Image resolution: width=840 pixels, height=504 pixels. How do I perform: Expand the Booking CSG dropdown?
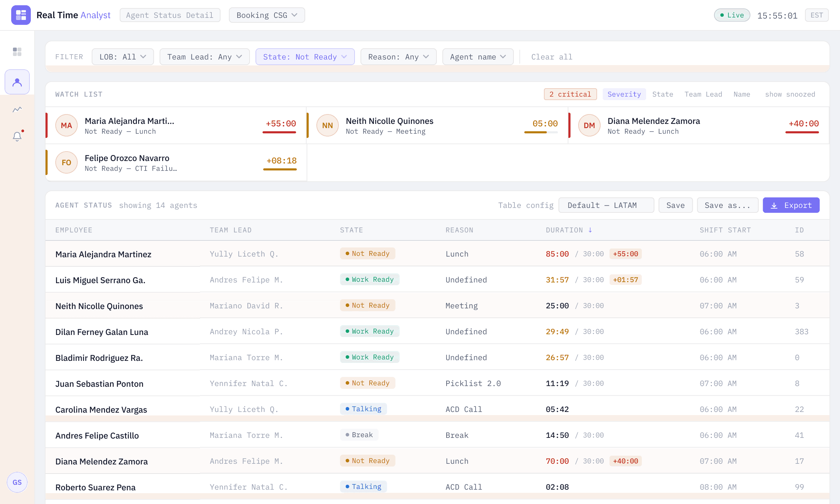267,15
